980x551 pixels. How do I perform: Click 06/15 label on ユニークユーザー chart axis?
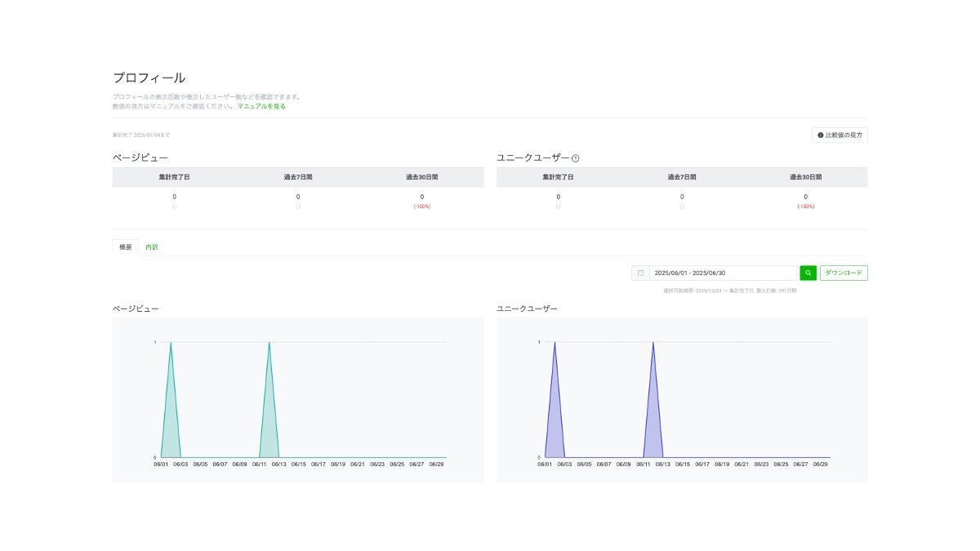(683, 464)
